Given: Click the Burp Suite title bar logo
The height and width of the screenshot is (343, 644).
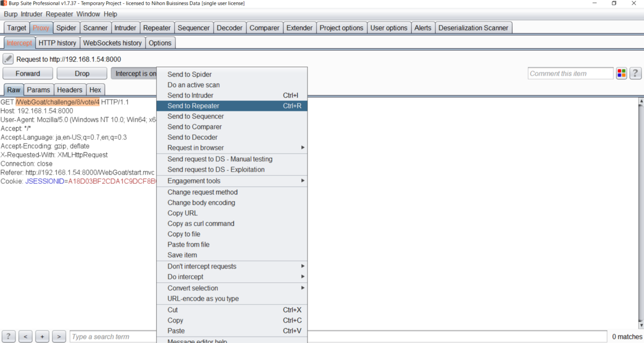Looking at the screenshot, I should coord(4,3).
